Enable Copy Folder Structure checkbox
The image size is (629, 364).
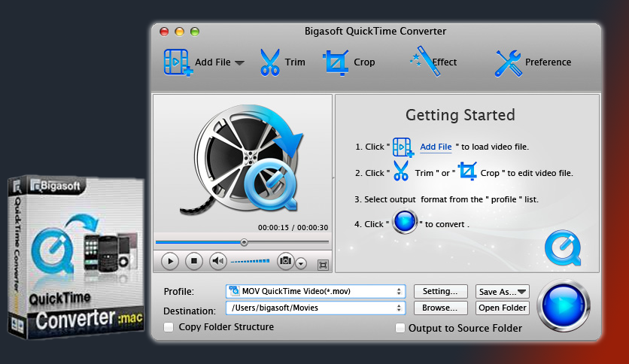click(169, 327)
